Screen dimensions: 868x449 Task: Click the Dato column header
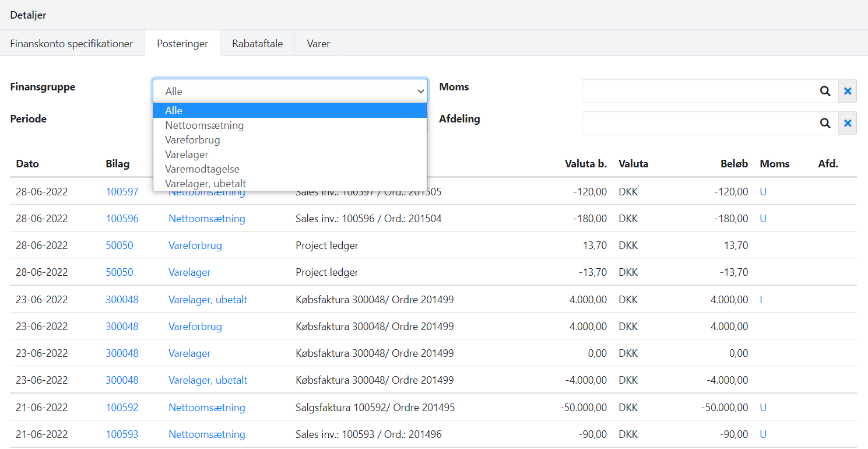[x=27, y=164]
